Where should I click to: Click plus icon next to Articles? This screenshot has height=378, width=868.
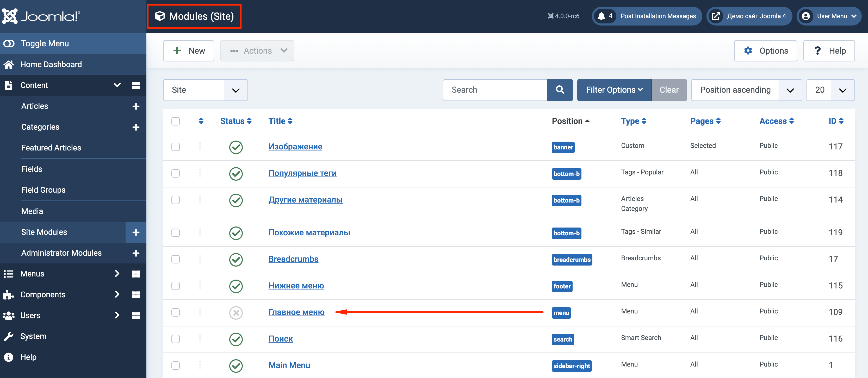point(136,106)
